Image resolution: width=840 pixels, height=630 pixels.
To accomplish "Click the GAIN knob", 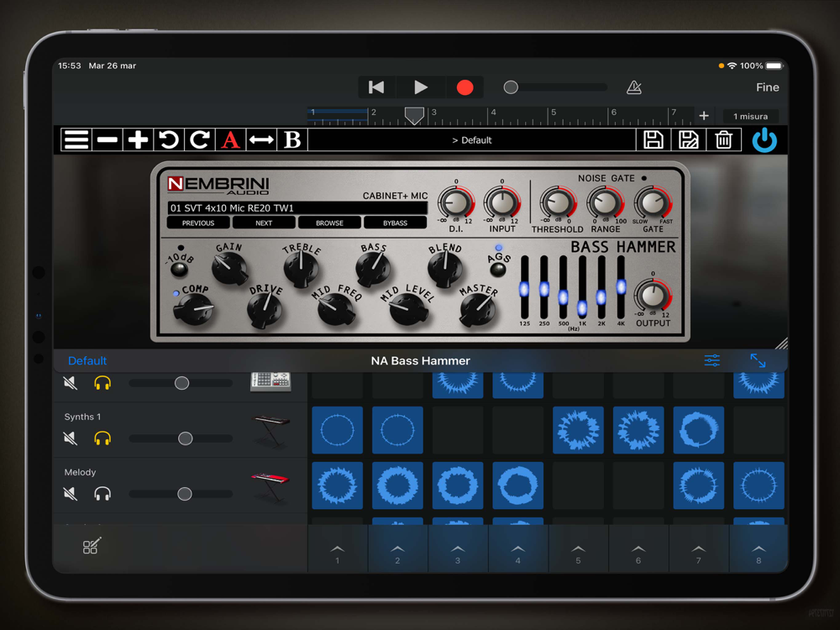I will coord(229,268).
